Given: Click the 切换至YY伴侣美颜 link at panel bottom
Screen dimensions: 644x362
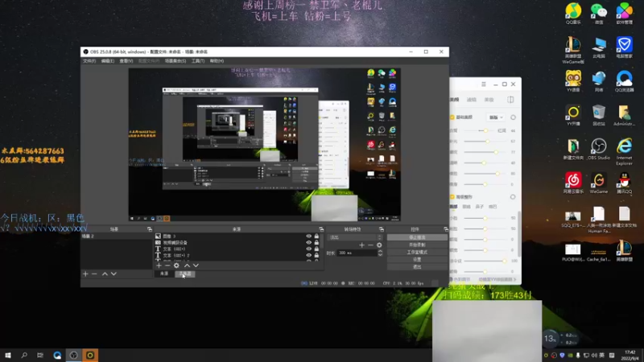Looking at the screenshot, I should 497,279.
